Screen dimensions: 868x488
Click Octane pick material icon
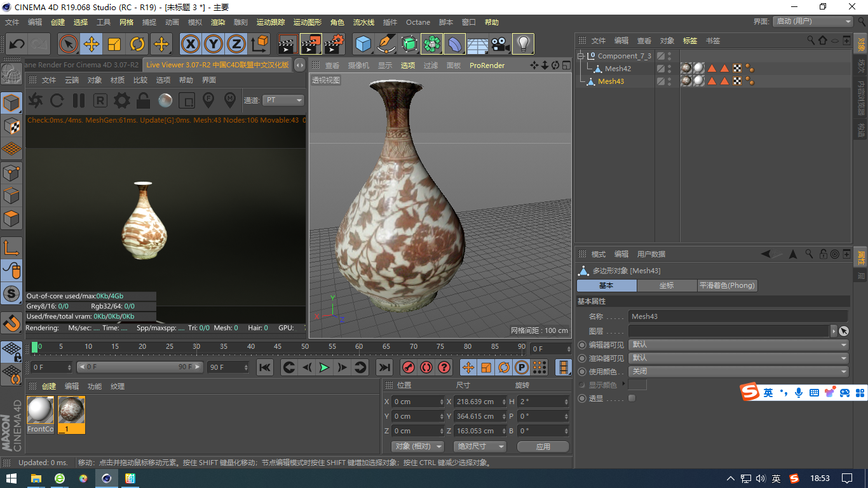pos(229,100)
